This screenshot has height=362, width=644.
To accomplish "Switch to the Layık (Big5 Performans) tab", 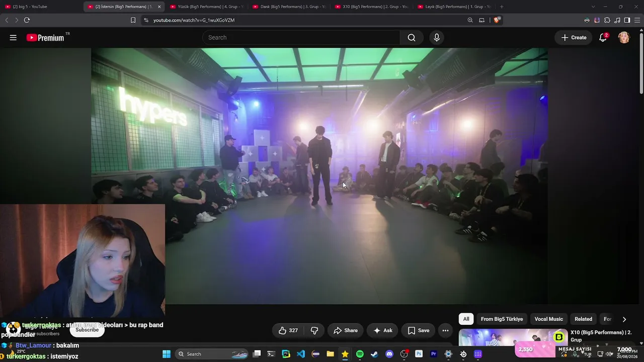I will [x=454, y=7].
